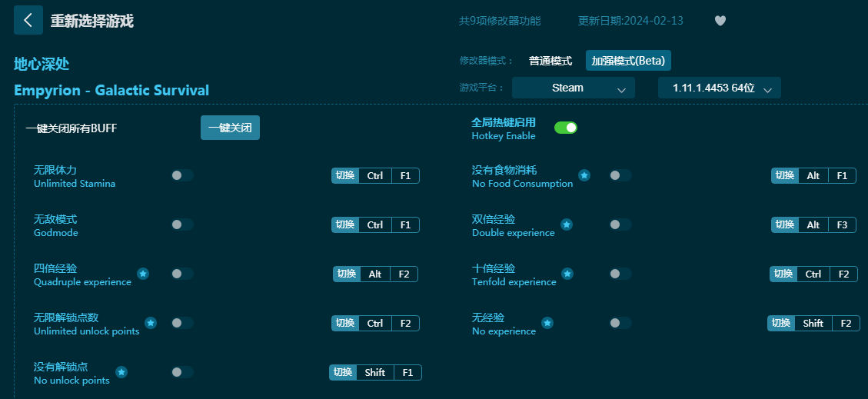Click Alt modifier field for No Food Consumption

pos(813,176)
